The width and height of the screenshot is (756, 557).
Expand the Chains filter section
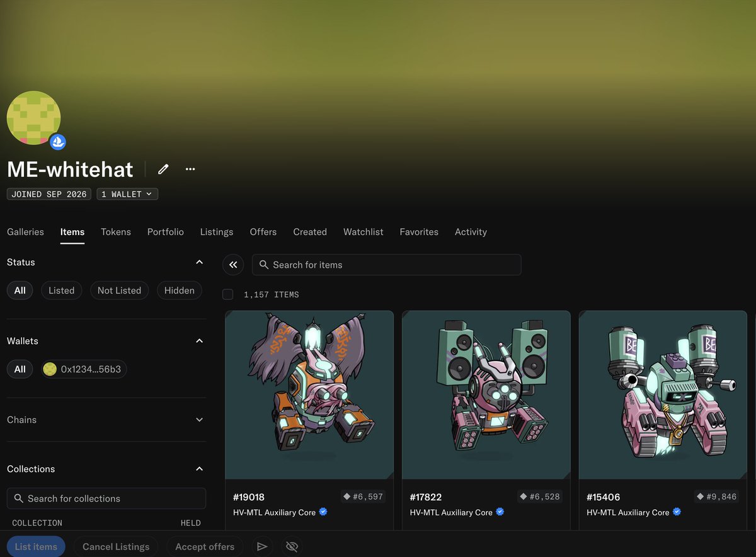coord(200,420)
